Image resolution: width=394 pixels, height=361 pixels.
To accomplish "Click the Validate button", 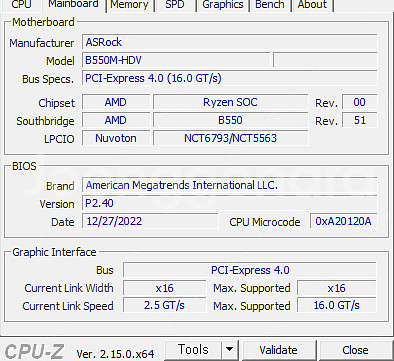I will 279,350.
